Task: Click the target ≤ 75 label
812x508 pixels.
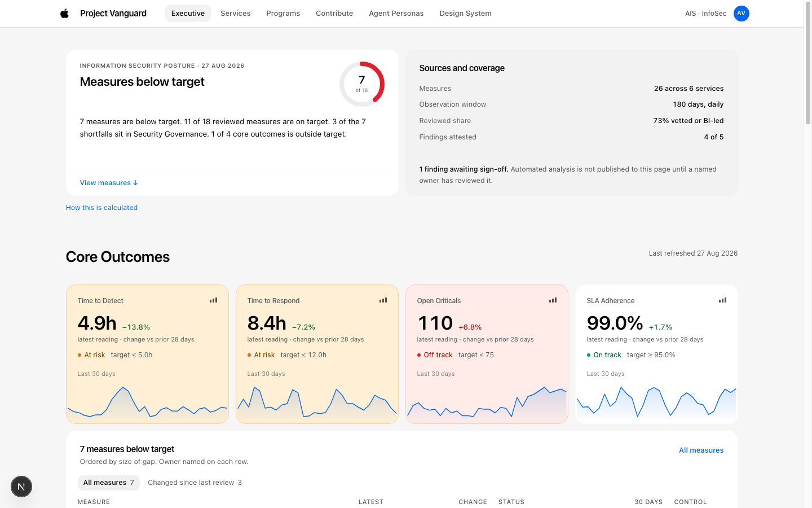Action: coord(476,355)
